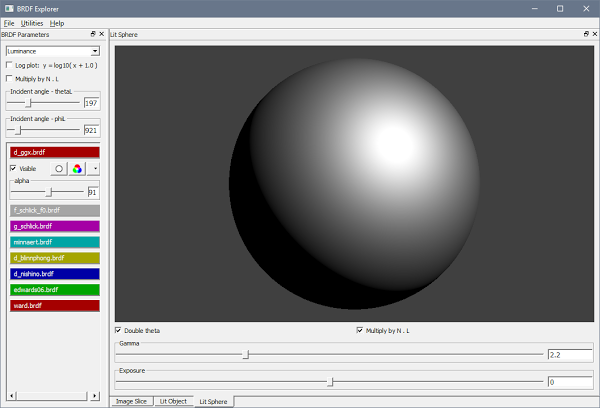
Task: Click the Gamma slider handle
Action: (247, 354)
